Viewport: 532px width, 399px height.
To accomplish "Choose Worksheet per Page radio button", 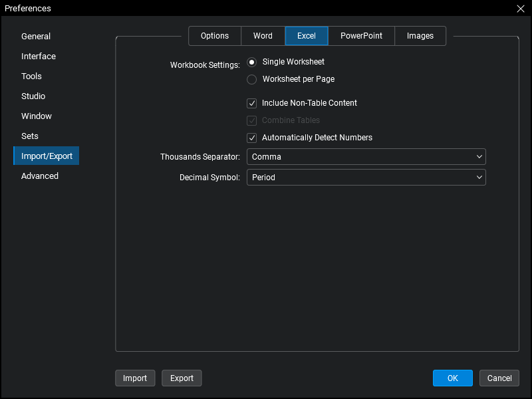I will click(x=252, y=79).
